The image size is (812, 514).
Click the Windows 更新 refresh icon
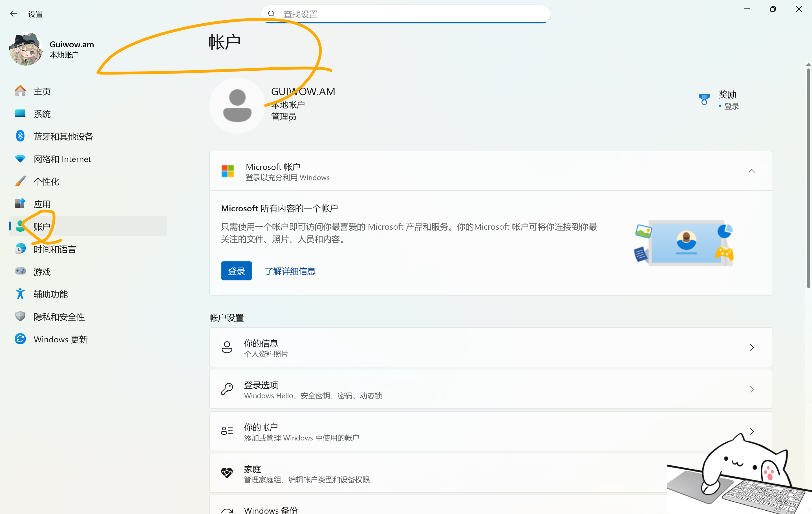tap(20, 339)
